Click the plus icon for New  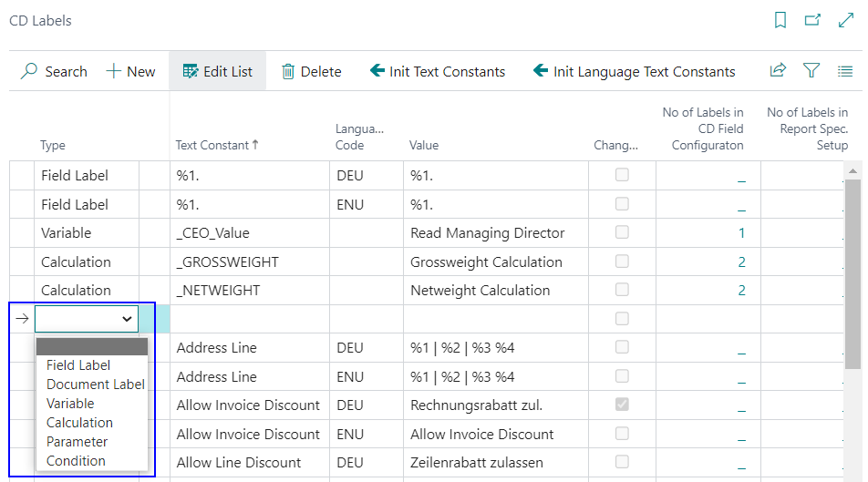pos(113,71)
